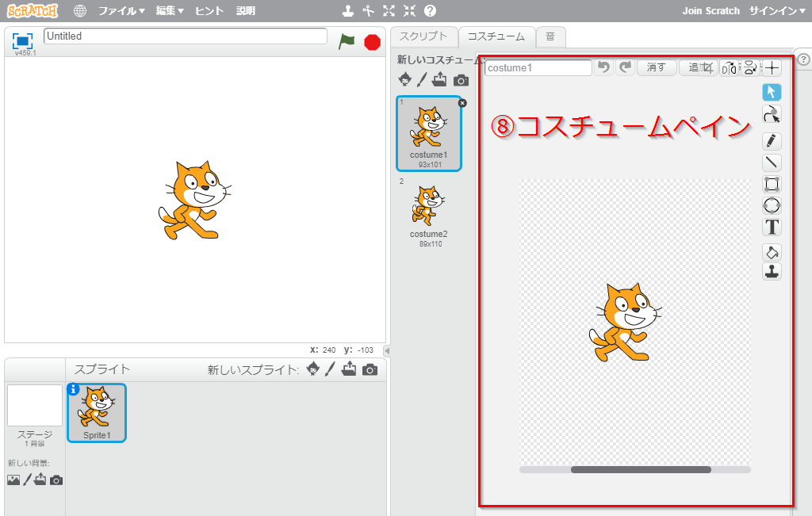
Task: Select the Stamp duplicate tool
Action: click(772, 272)
